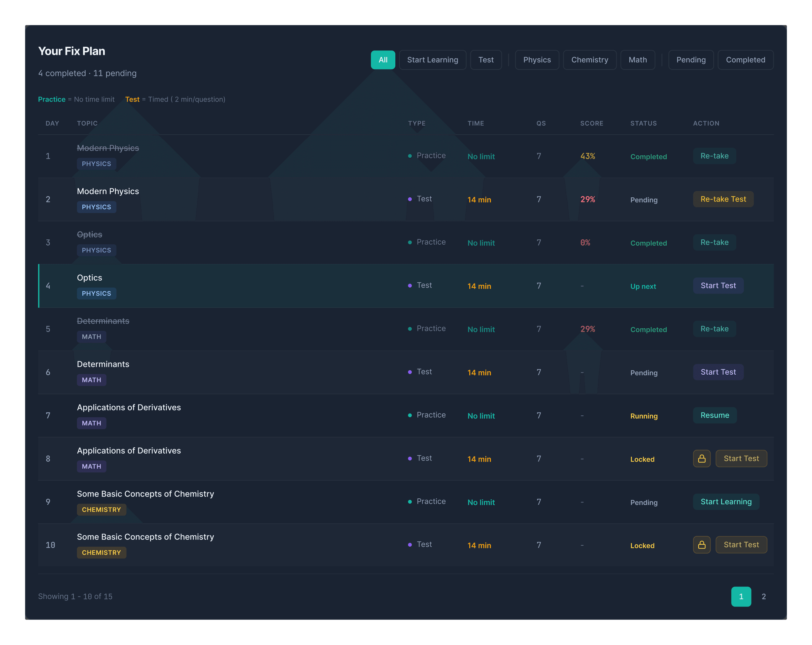The height and width of the screenshot is (645, 812).
Task: Re-take day 3 Optics practice
Action: tap(714, 242)
